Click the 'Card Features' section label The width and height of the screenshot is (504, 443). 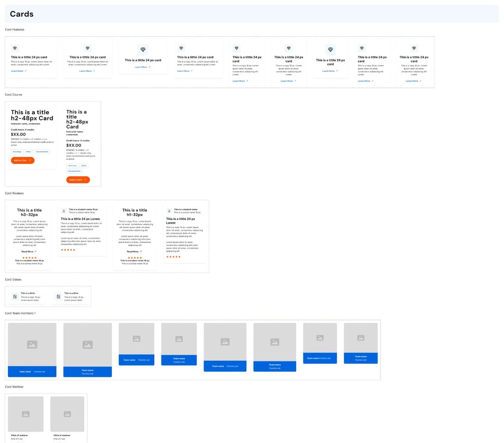(14, 29)
